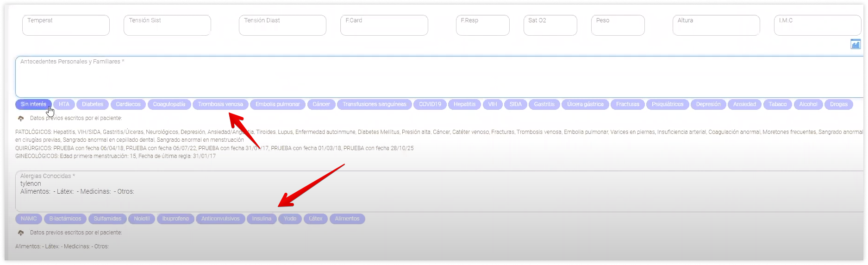Click arrow icon before the antecedentes patient data label
This screenshot has width=868, height=265.
(x=21, y=118)
